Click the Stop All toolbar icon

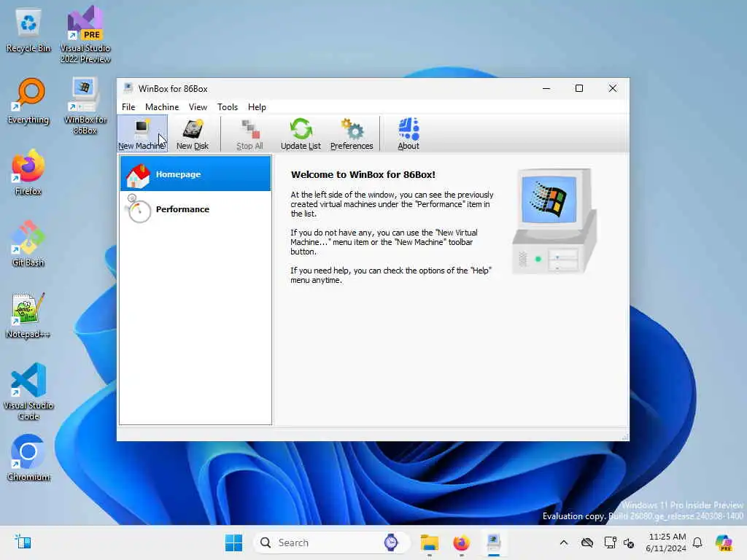pos(249,128)
